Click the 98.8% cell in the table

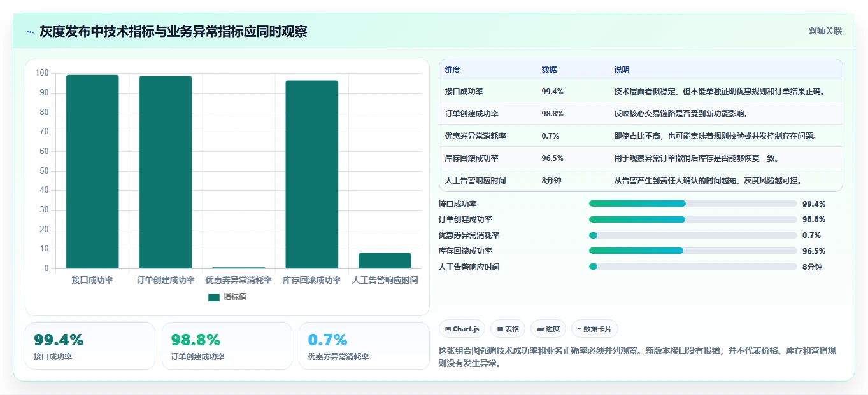[552, 114]
